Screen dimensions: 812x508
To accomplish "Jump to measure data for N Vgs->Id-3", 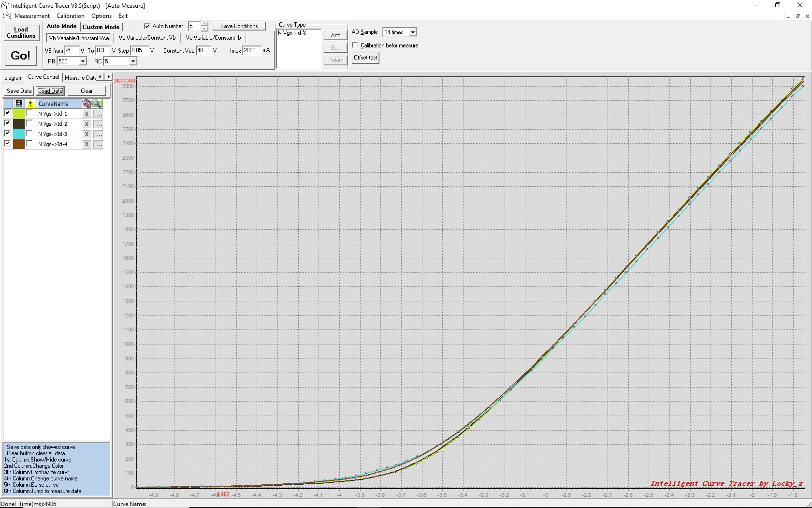I will [98, 134].
